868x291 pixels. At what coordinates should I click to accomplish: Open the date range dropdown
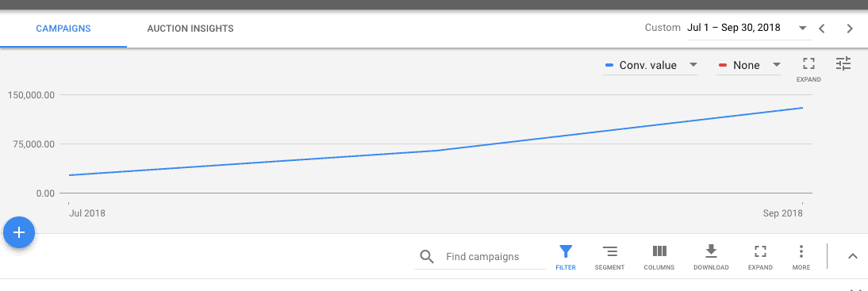click(x=747, y=29)
